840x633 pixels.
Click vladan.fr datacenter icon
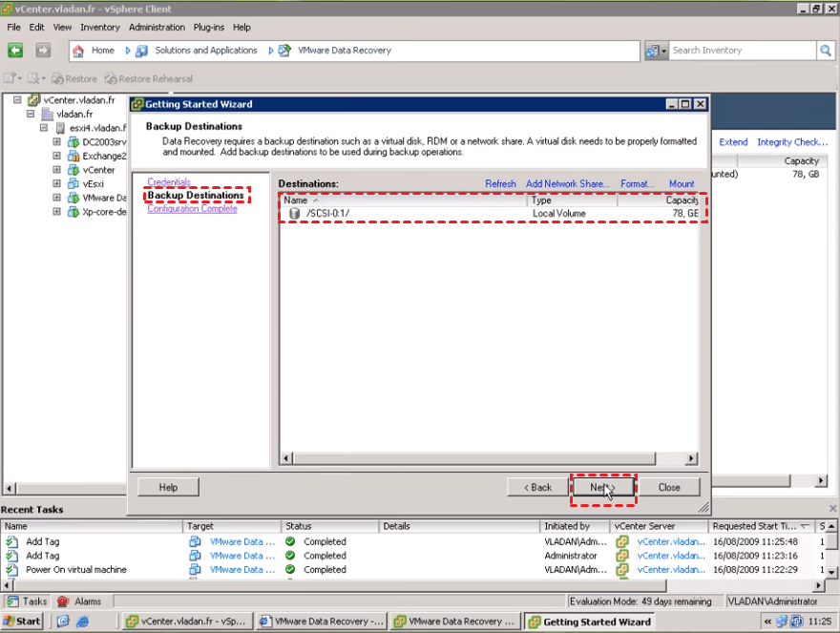tap(48, 115)
